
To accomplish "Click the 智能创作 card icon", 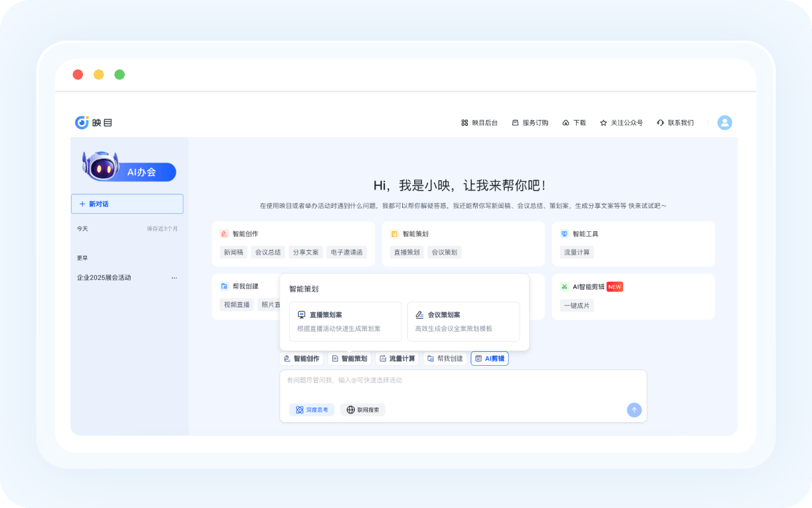I will [224, 234].
